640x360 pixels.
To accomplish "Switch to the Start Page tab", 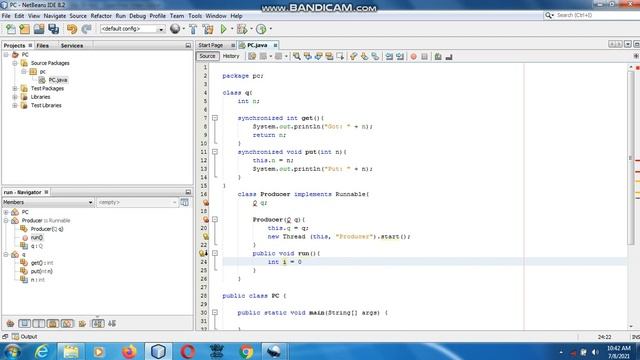I will click(211, 45).
